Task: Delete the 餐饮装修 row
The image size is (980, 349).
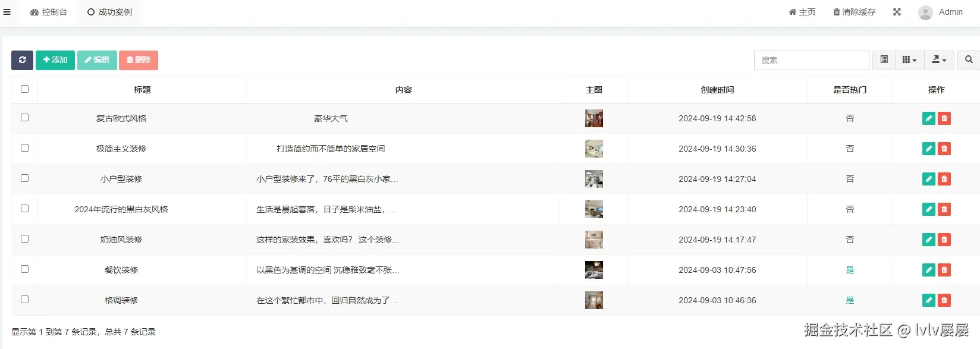Action: point(944,270)
